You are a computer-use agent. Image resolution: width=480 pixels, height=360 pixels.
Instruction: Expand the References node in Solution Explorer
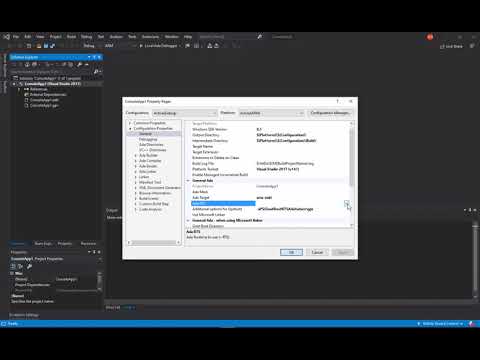(x=19, y=89)
